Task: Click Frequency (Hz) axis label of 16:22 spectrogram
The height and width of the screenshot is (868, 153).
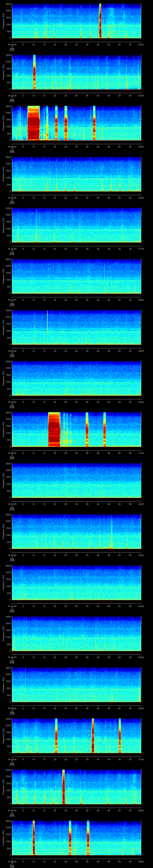Action: (3, 21)
